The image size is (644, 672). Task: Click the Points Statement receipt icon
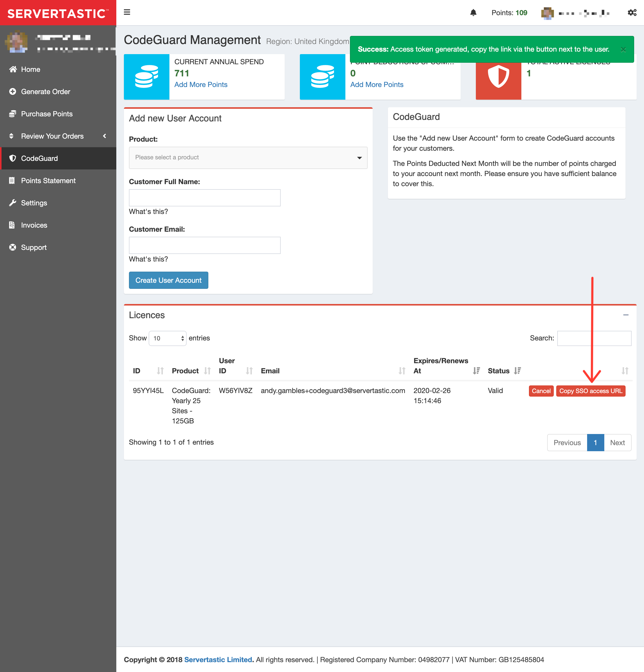pyautogui.click(x=12, y=181)
